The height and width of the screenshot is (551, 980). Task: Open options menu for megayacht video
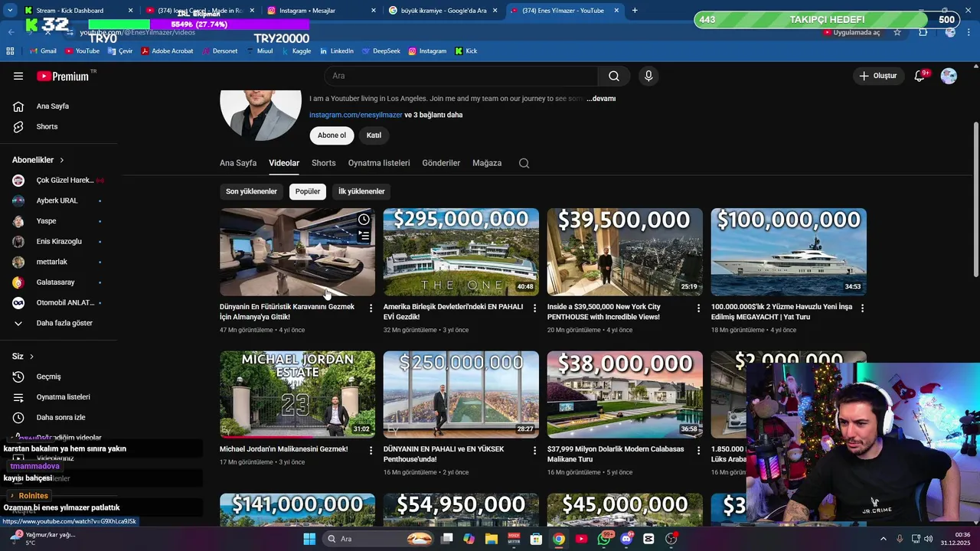click(x=862, y=308)
